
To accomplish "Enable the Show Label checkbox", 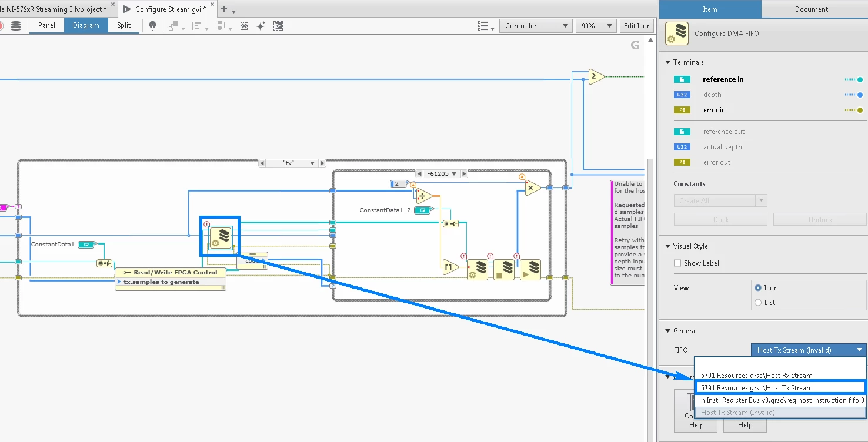I will pyautogui.click(x=677, y=263).
